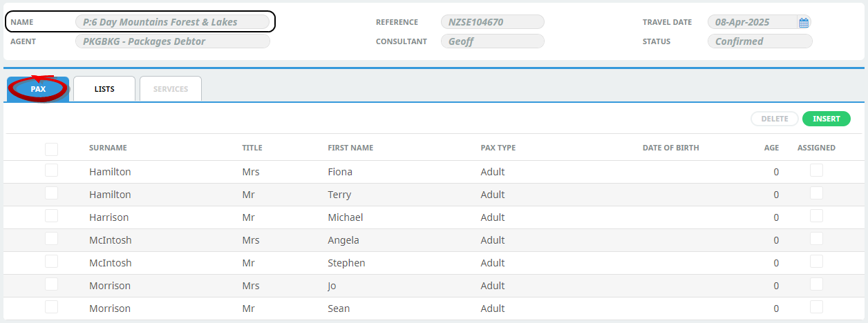
Task: Click the Delete button
Action: coord(774,119)
